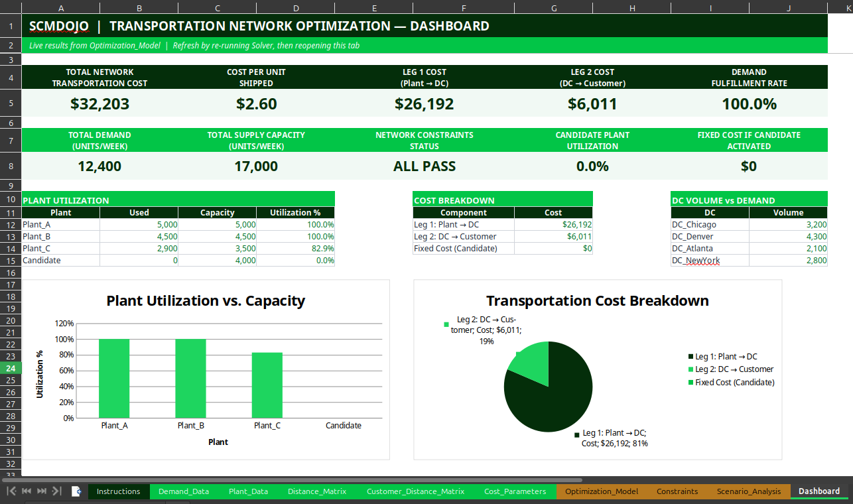Switch to the Distance_Matrix tab
The height and width of the screenshot is (504, 853).
317,491
